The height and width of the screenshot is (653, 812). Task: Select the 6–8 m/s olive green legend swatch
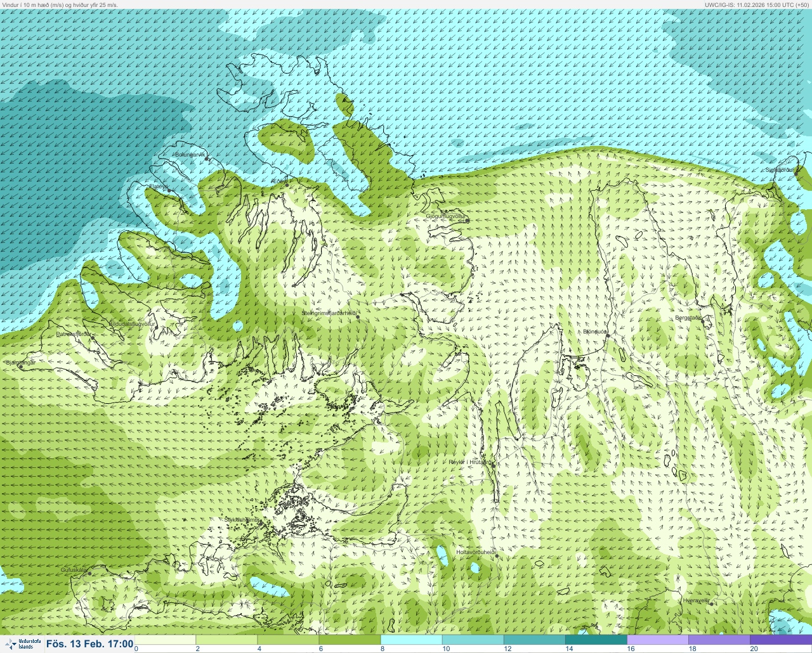(350, 640)
